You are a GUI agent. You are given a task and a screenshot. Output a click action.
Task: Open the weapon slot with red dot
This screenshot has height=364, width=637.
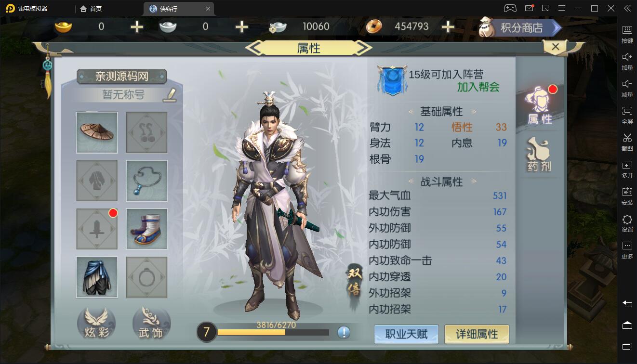pyautogui.click(x=97, y=229)
